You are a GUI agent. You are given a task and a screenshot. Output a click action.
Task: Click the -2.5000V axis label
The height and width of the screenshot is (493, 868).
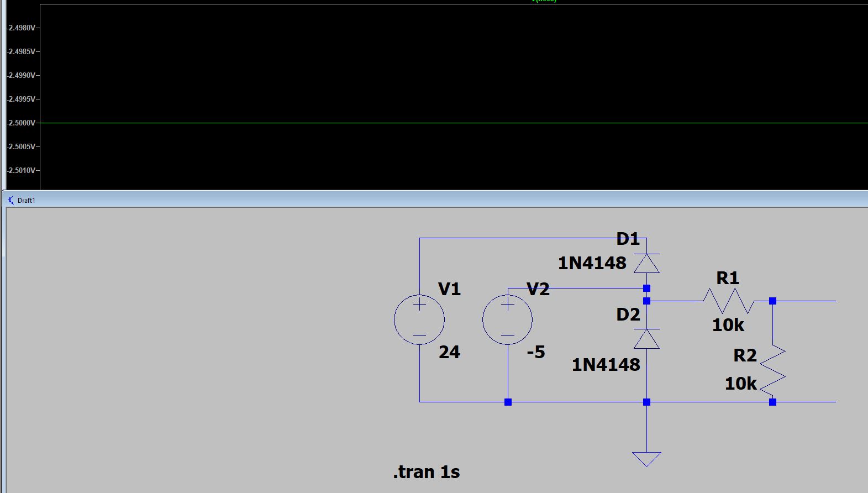coord(22,123)
